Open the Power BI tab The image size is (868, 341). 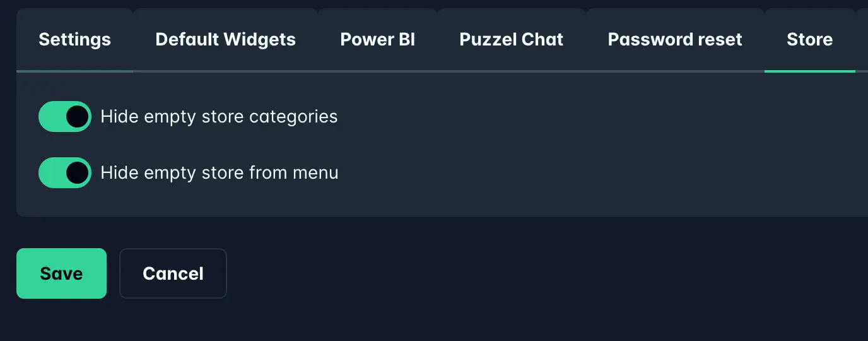[x=377, y=40]
